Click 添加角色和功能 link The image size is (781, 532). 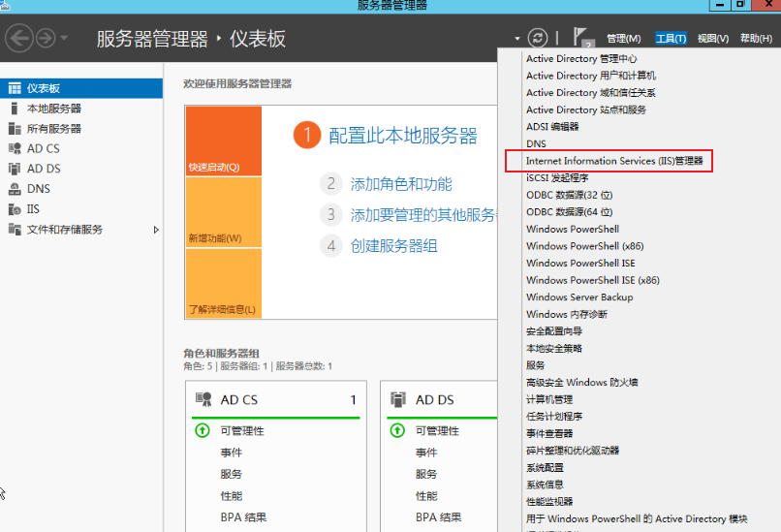coord(401,184)
